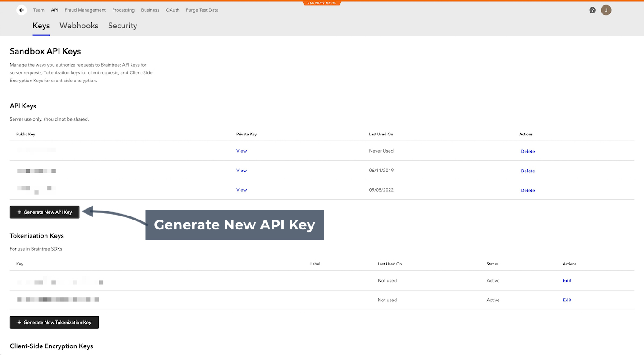The width and height of the screenshot is (644, 355).
Task: Click the Sandbox API Keys heading
Action: click(45, 51)
